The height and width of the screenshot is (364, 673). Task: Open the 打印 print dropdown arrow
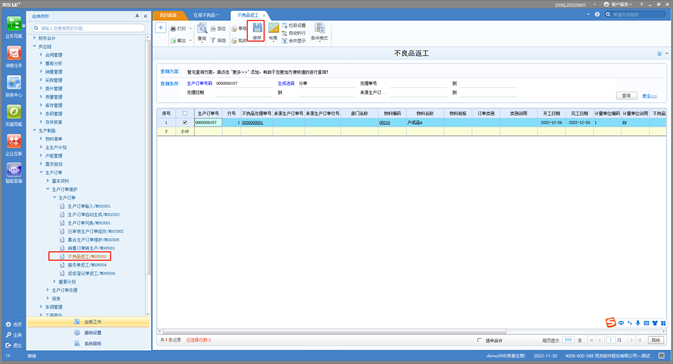tap(191, 29)
